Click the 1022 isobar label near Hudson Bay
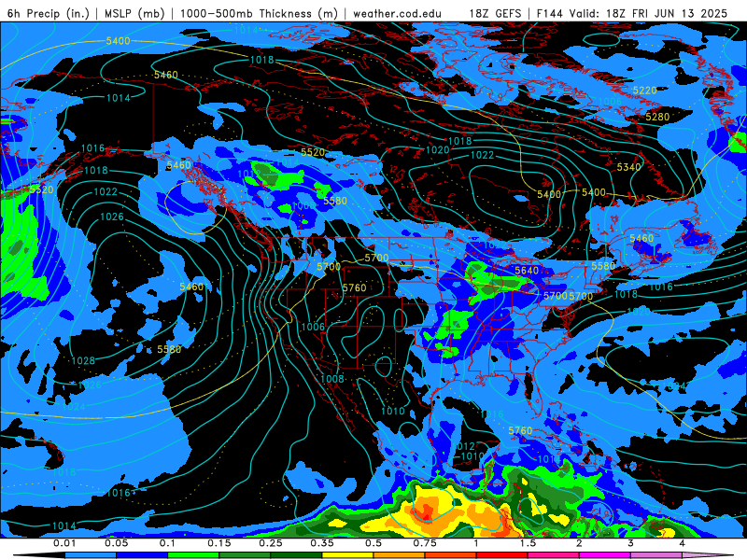This screenshot has width=747, height=560. pos(482,155)
